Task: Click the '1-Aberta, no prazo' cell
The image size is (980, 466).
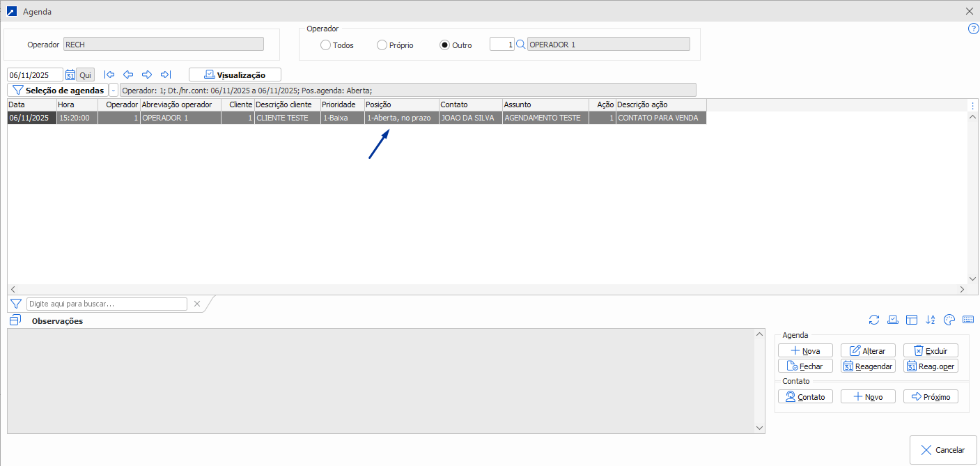Action: tap(402, 118)
